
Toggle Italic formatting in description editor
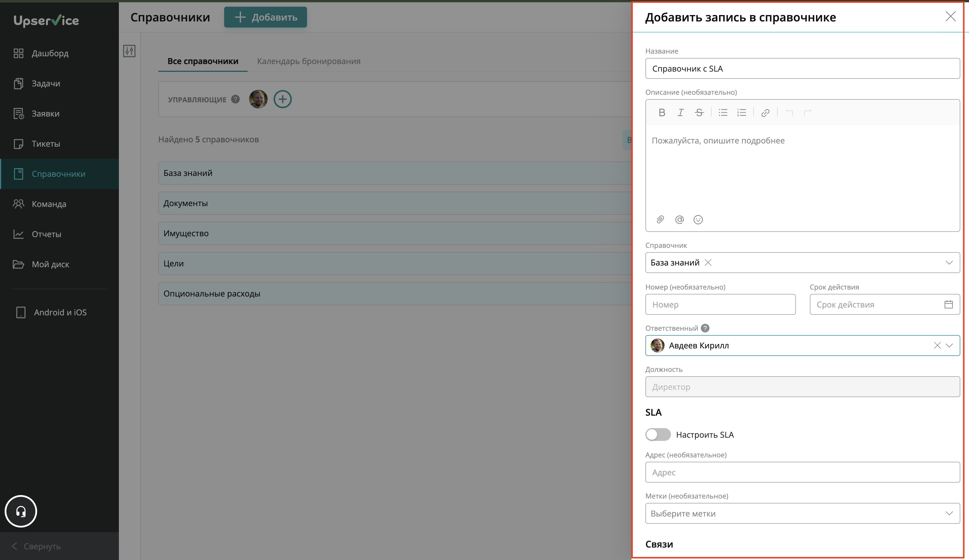coord(680,113)
